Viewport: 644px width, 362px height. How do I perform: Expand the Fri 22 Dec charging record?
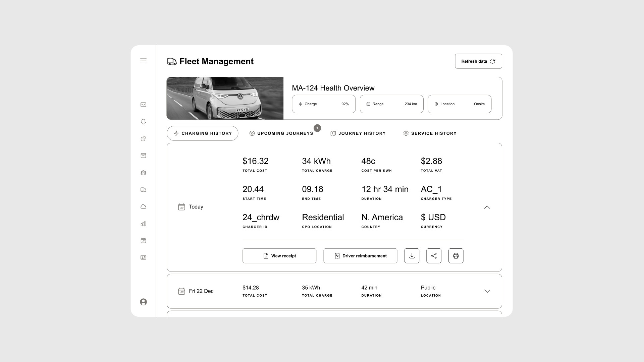click(x=487, y=291)
